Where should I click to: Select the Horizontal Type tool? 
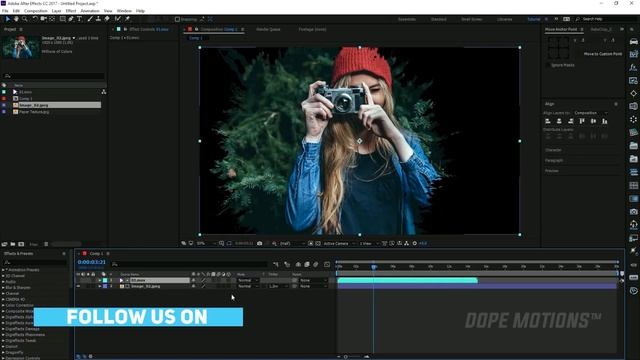tap(80, 19)
